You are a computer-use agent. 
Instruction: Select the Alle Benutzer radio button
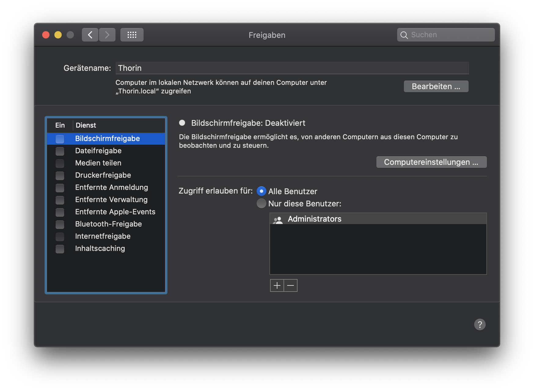pos(261,191)
